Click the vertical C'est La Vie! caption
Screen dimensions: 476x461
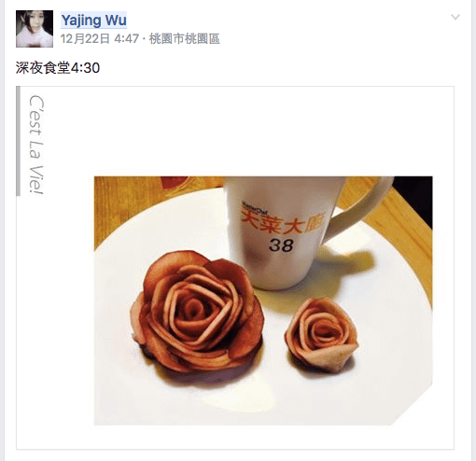coord(36,145)
